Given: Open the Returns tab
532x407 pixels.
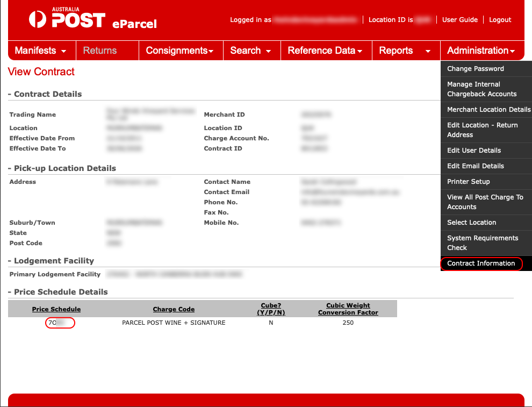Looking at the screenshot, I should 107,51.
